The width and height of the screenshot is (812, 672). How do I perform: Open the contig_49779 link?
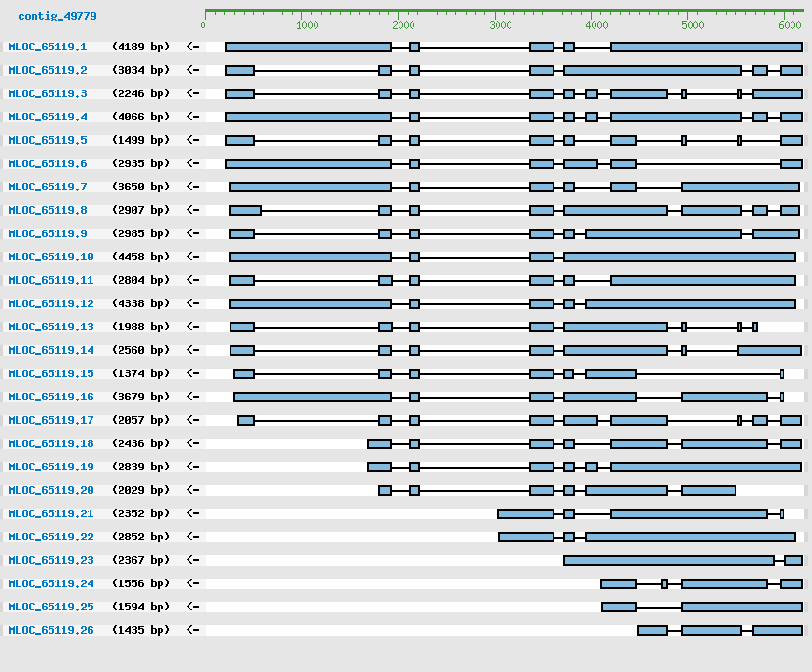[x=57, y=16]
